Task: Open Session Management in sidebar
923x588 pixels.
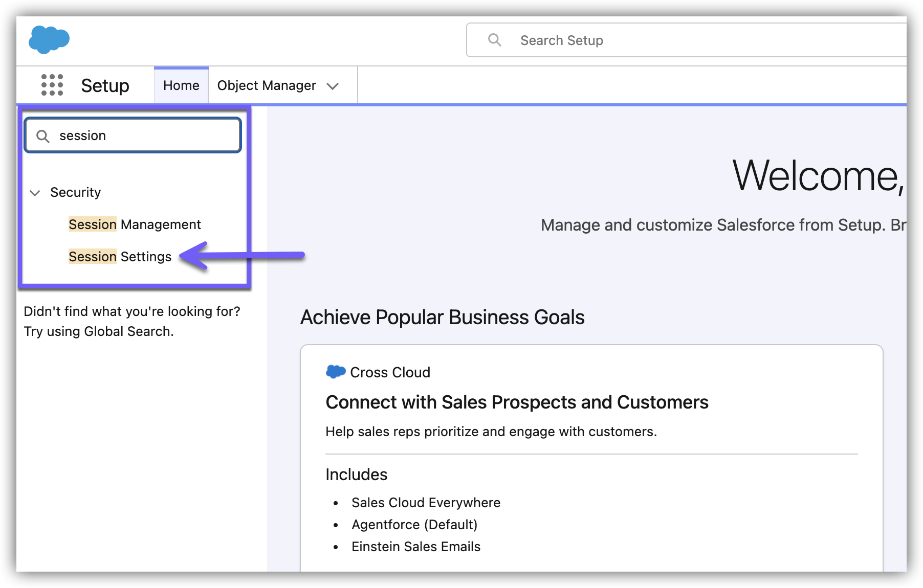Action: pos(135,224)
